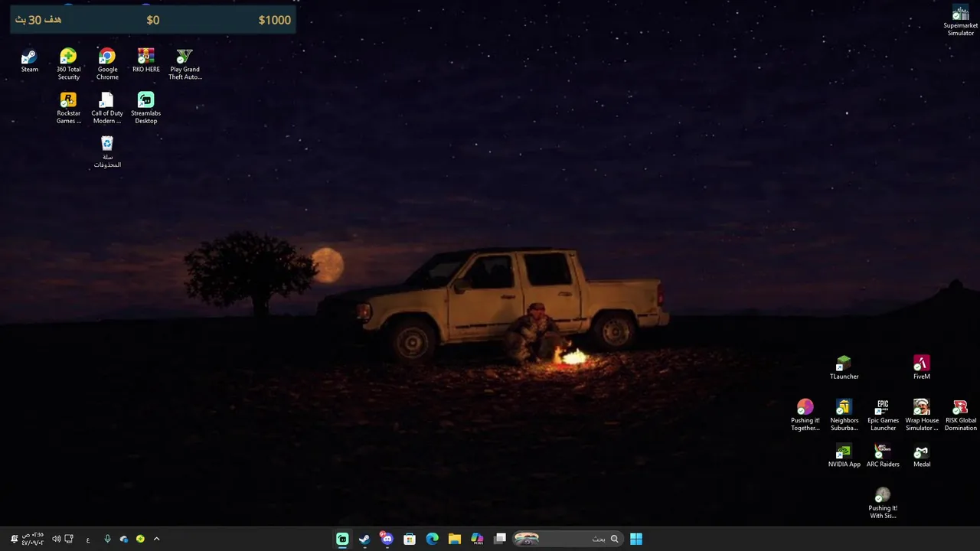Viewport: 980px width, 551px height.
Task: Select the Pushing it! Together shortcut
Action: pos(805,415)
